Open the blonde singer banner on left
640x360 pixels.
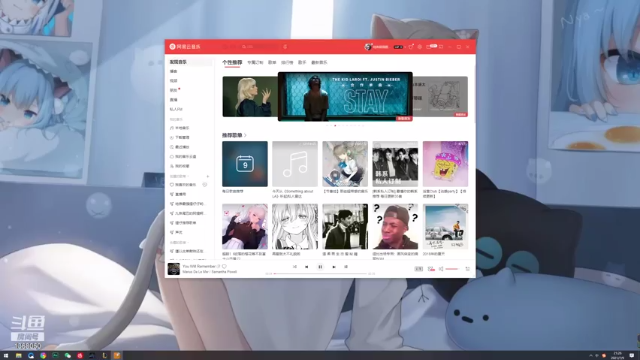click(x=250, y=97)
